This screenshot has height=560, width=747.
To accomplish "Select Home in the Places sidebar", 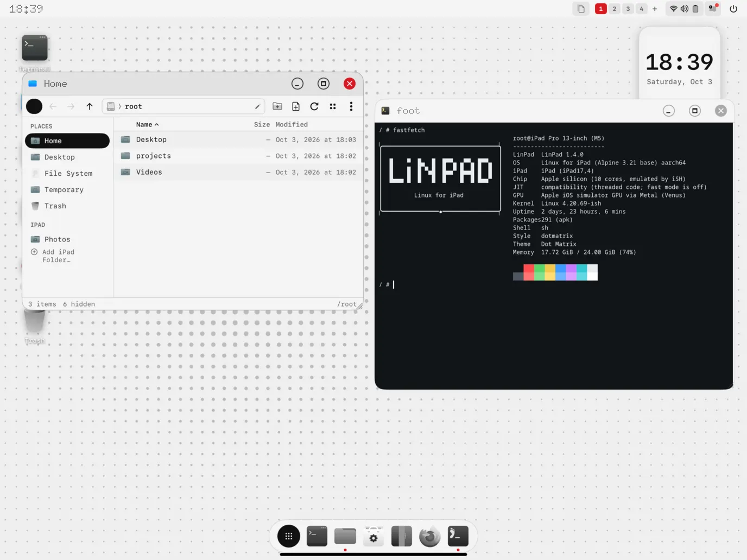I will pos(67,141).
